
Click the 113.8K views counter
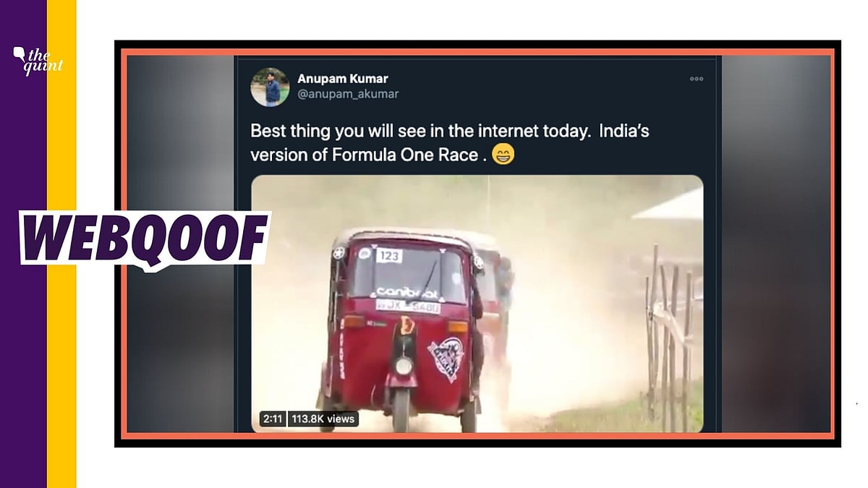(x=323, y=419)
